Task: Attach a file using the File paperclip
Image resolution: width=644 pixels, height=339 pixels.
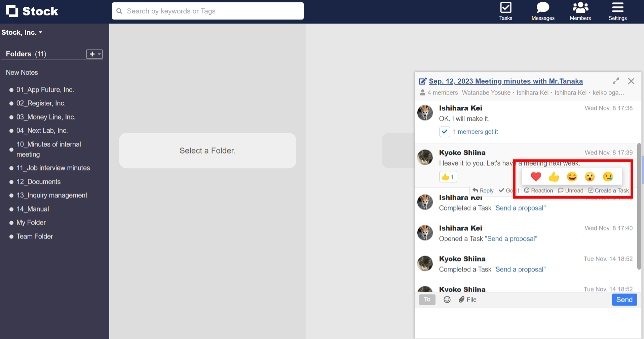Action: click(x=467, y=300)
